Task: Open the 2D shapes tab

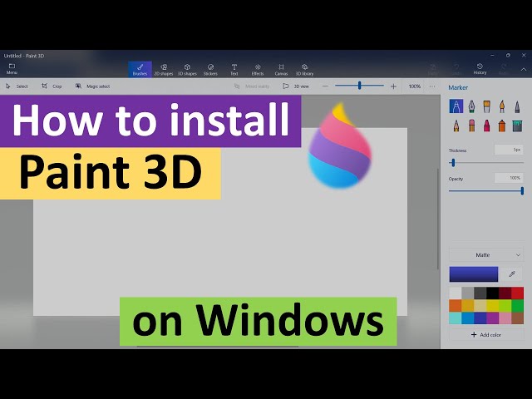Action: 164,70
